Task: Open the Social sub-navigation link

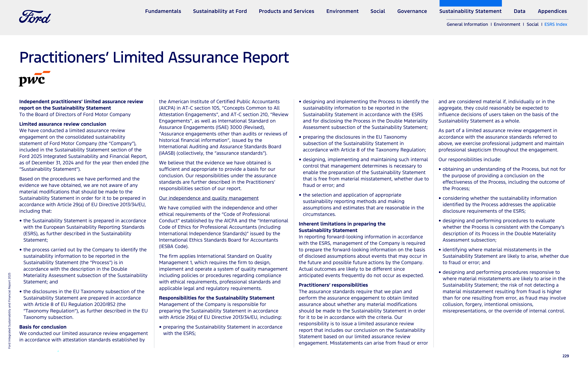Action: [x=532, y=24]
